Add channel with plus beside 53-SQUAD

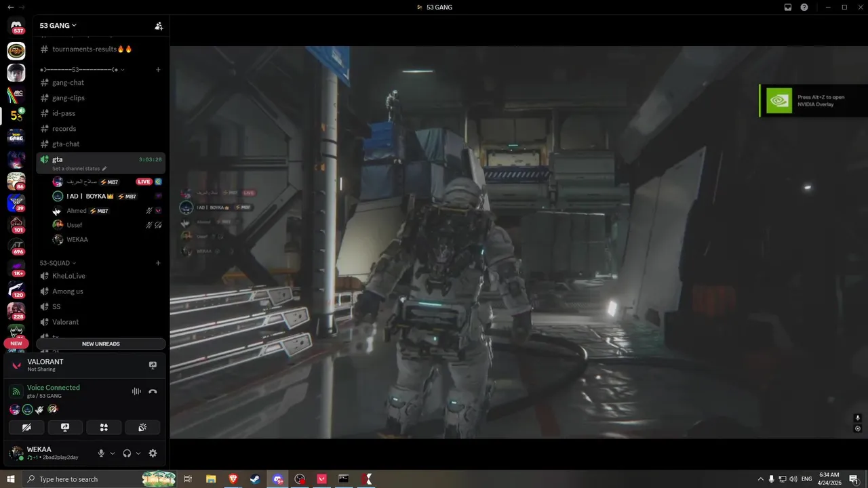pos(158,263)
